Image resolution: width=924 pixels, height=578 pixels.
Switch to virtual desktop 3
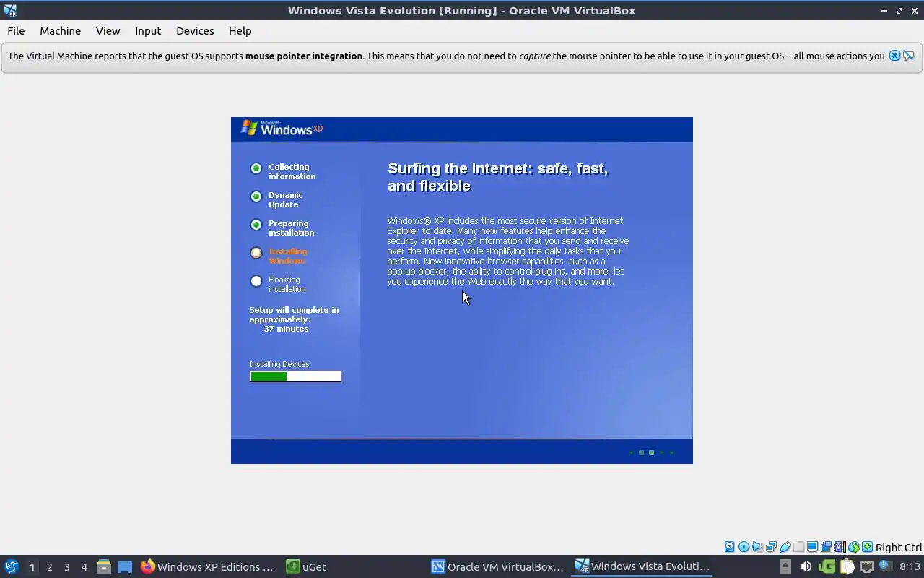pos(66,567)
